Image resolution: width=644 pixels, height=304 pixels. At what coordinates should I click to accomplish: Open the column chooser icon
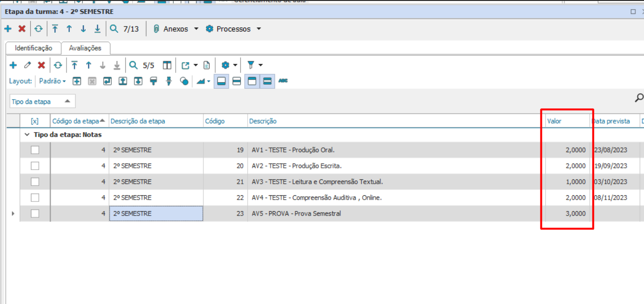pyautogui.click(x=167, y=65)
